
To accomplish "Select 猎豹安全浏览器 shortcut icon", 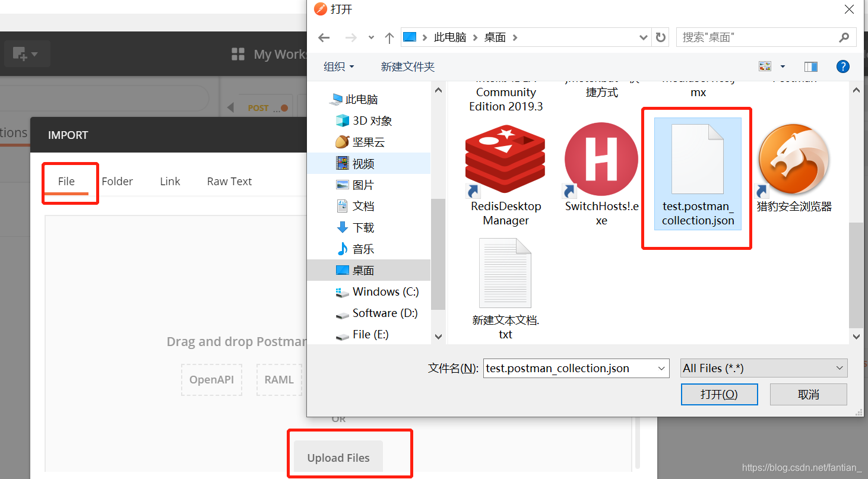I will click(794, 160).
